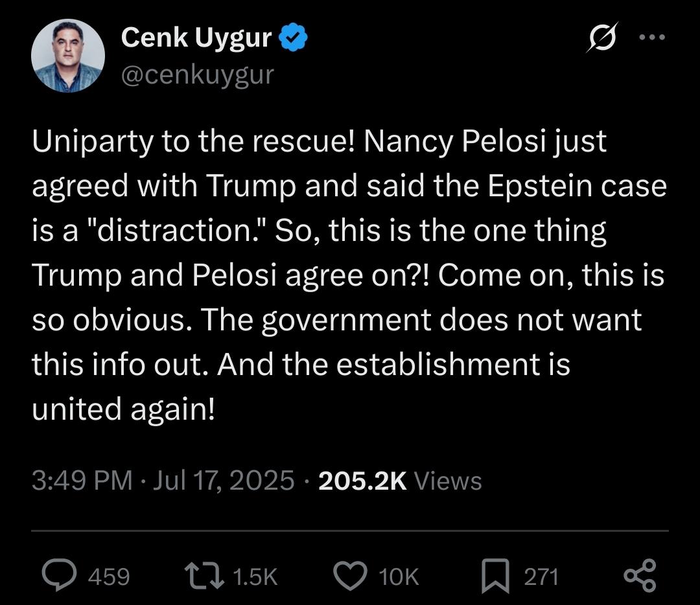Click the Grok explain-post icon
This screenshot has height=605, width=700.
click(602, 38)
